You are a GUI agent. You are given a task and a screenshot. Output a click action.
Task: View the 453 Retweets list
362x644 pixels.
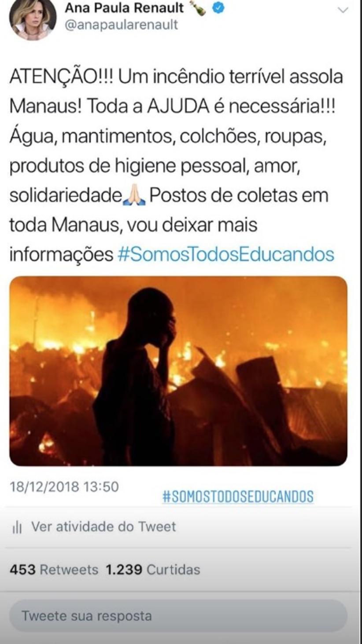point(54,570)
